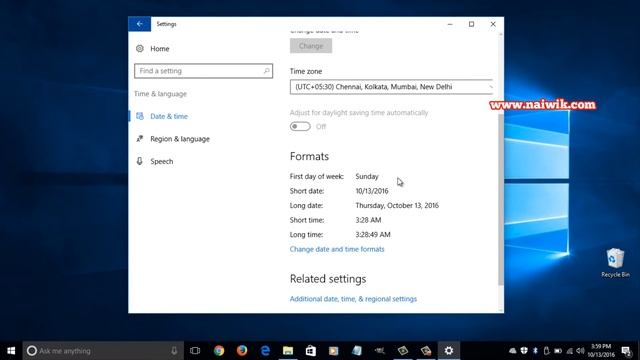
Task: Click the Date & time calendar icon
Action: point(140,116)
